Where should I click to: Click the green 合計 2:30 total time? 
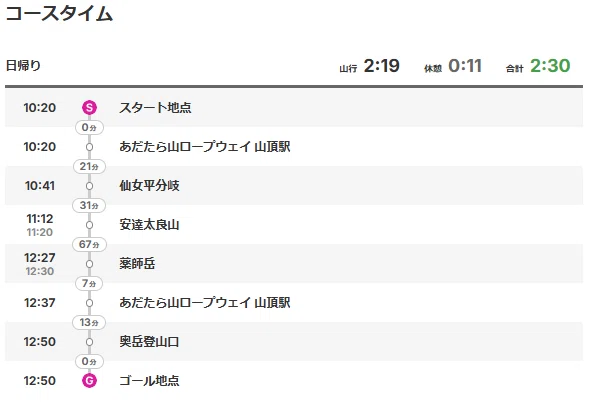point(550,66)
